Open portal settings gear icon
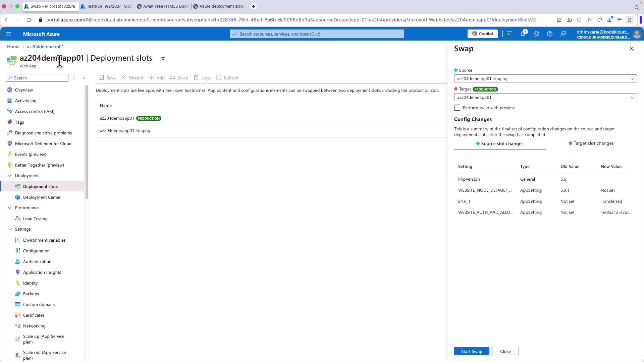This screenshot has height=362, width=644. [536, 34]
